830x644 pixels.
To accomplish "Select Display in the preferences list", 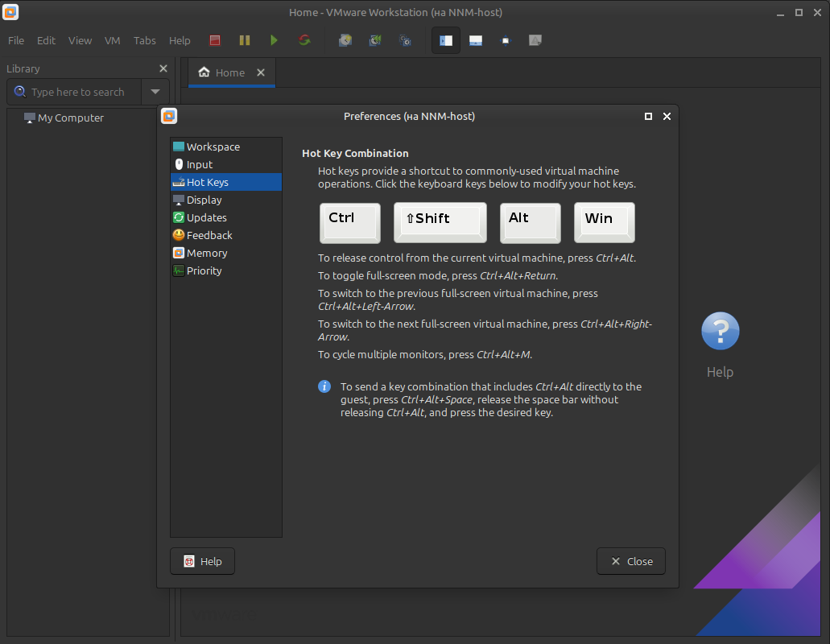I will pos(204,200).
